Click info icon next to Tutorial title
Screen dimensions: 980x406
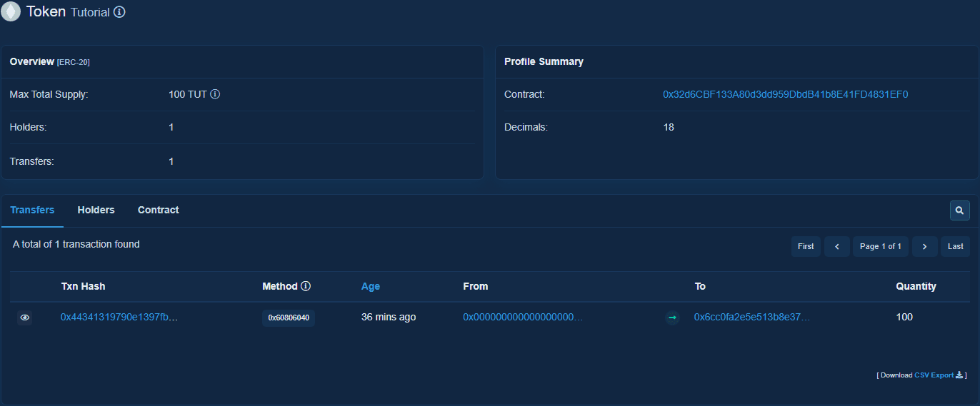119,12
